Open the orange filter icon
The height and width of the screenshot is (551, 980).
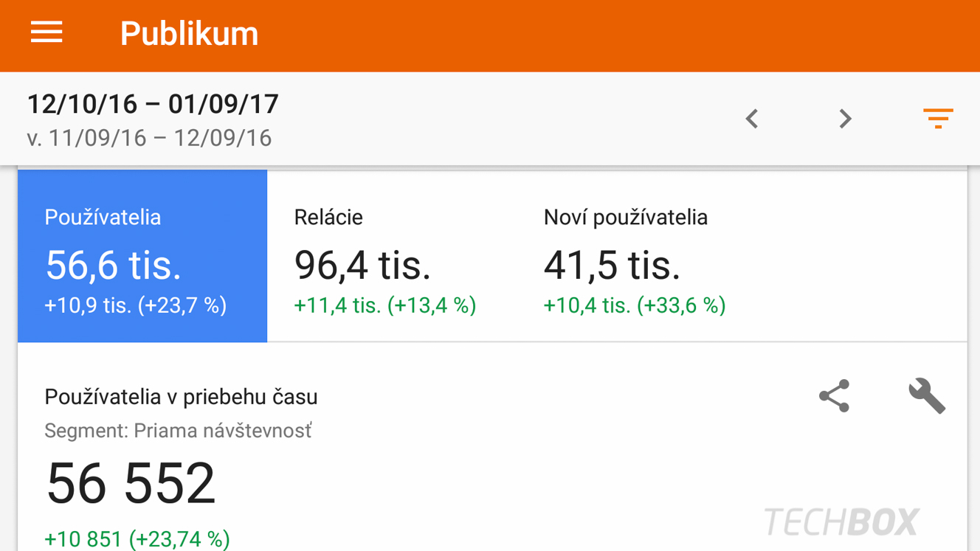point(938,118)
